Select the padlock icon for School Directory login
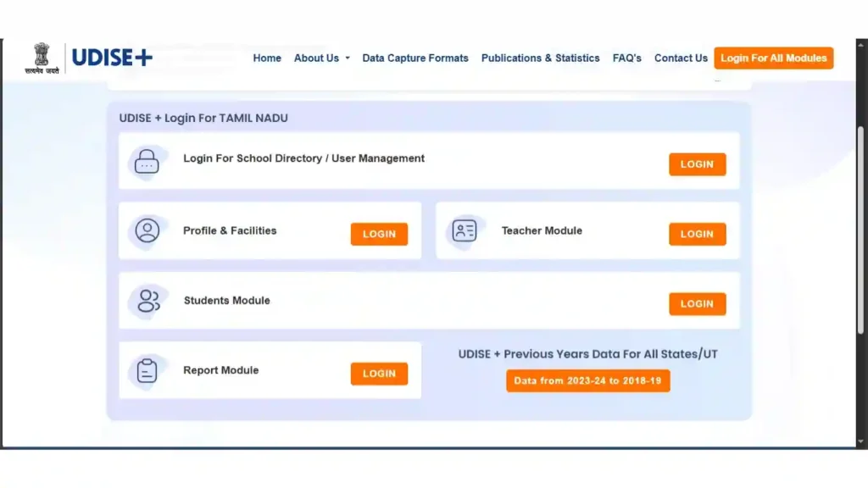The image size is (868, 488). coord(147,161)
